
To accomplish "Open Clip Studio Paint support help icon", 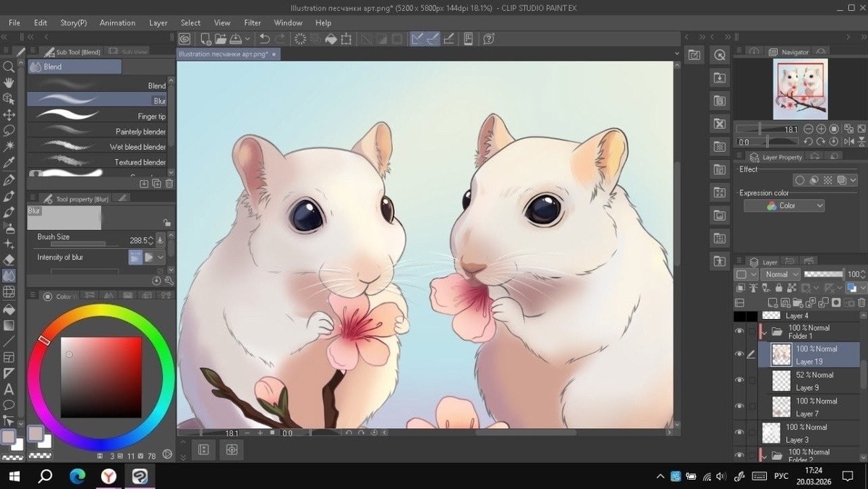I will click(488, 38).
